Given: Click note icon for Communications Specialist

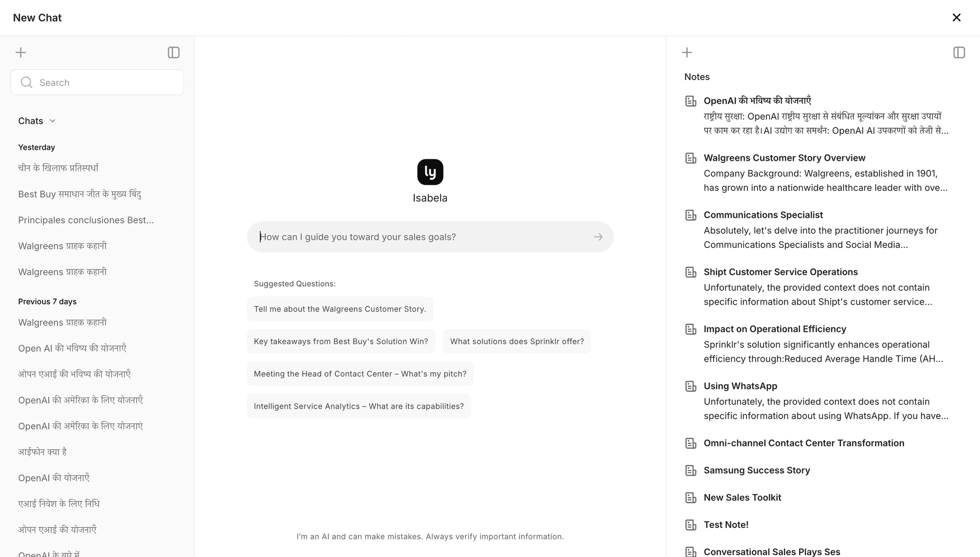Looking at the screenshot, I should 690,215.
